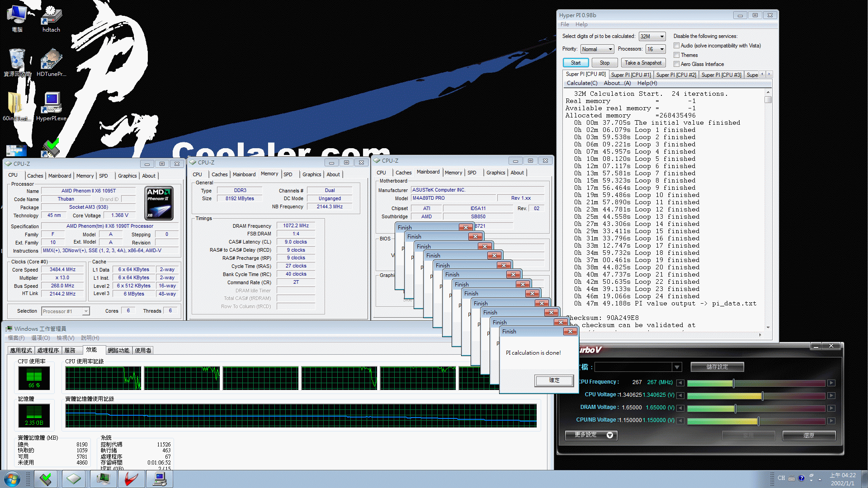The width and height of the screenshot is (868, 488).
Task: Switch to Caches tab in left CPU-Z
Action: (35, 176)
